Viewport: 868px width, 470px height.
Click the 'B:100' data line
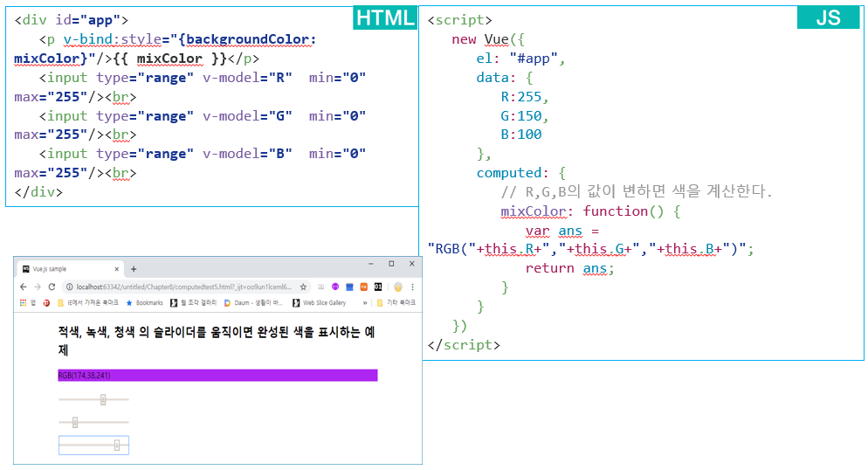pos(521,135)
